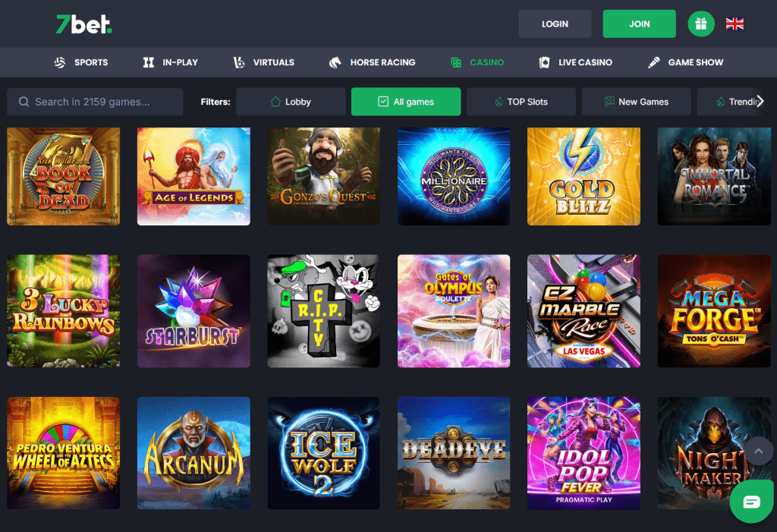Launch Immortal Romance game
This screenshot has height=532, width=777.
(x=714, y=177)
